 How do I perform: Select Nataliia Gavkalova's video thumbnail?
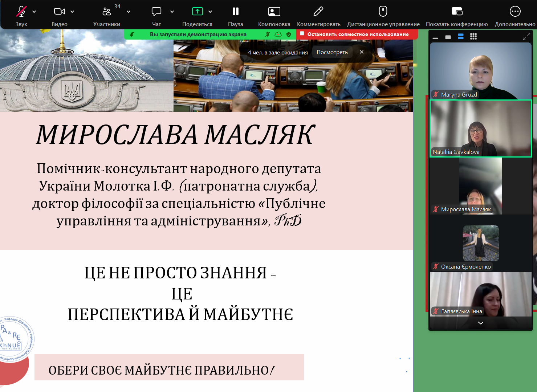(480, 128)
